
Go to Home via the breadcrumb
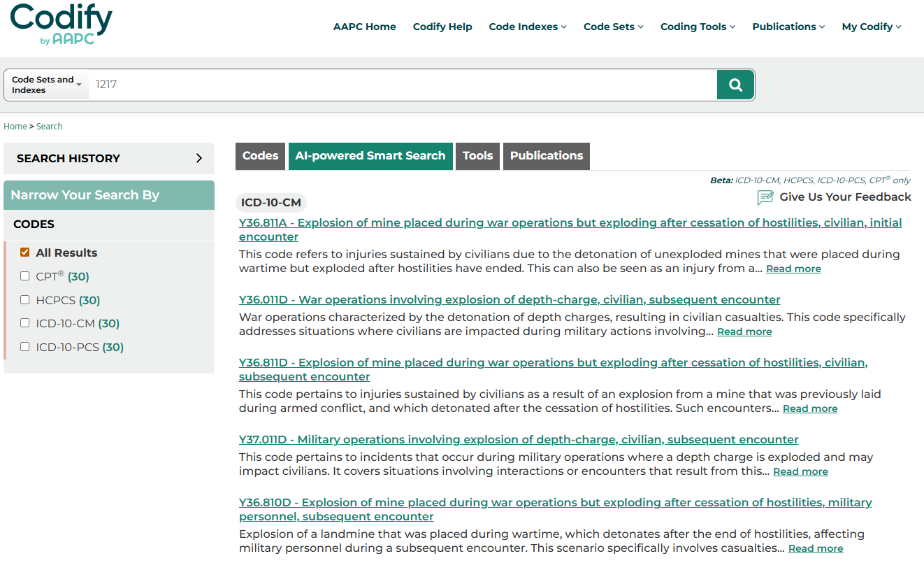[15, 127]
